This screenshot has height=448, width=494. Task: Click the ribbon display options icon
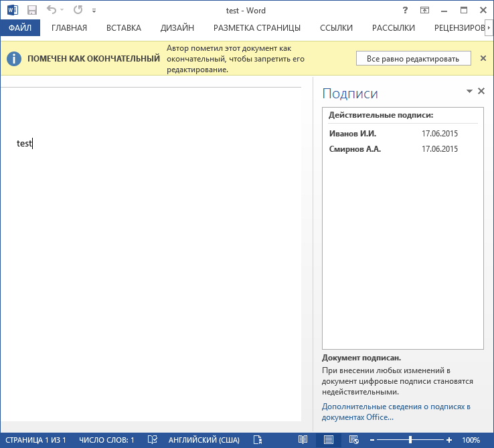tap(424, 10)
